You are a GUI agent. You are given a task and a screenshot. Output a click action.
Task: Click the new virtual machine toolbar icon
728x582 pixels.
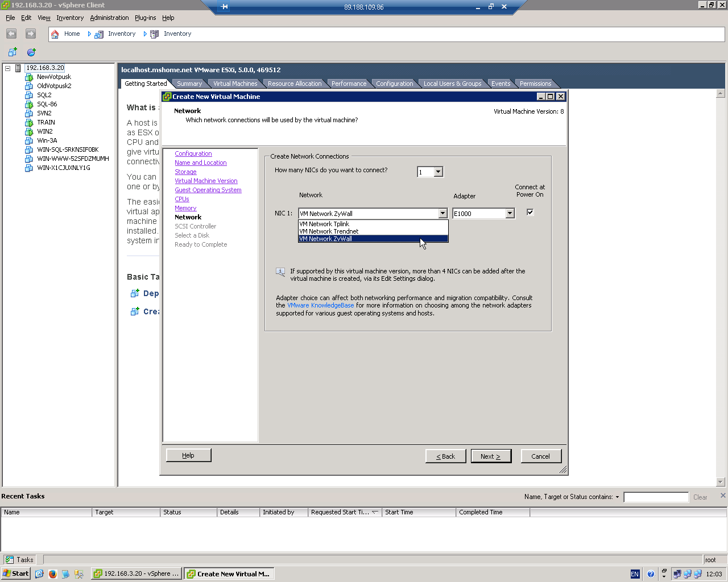[x=13, y=52]
